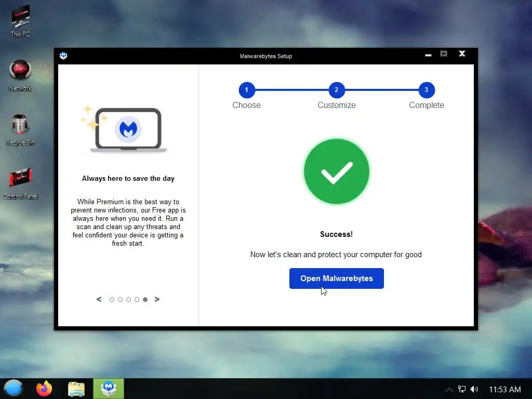This screenshot has width=532, height=399.
Task: Maximize the Malwarebytes Setup window
Action: [x=444, y=54]
